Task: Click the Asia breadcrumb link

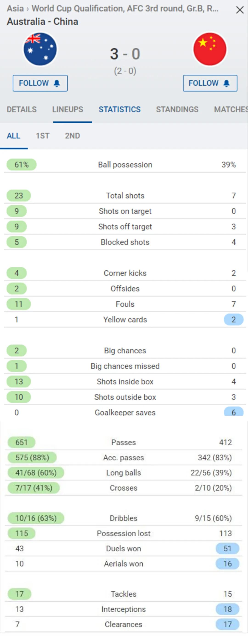Action: [x=15, y=8]
